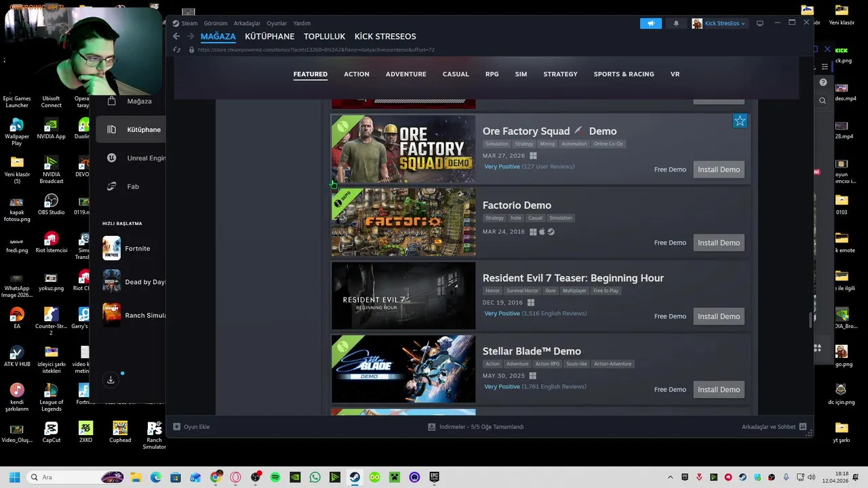Select the RPG category tab
868x488 pixels.
[492, 74]
